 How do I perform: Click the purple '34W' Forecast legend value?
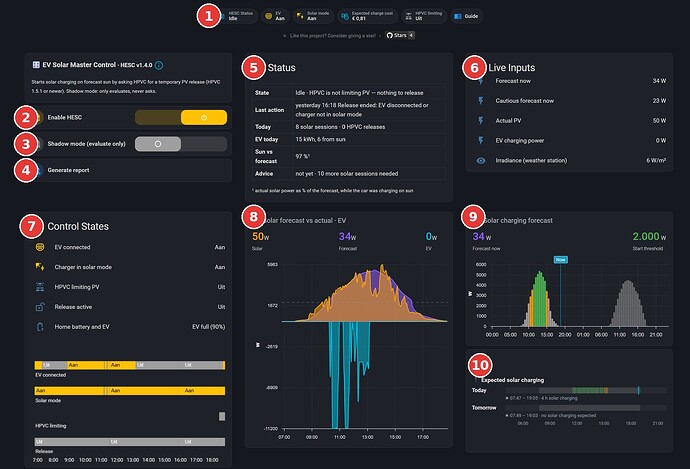click(x=347, y=237)
